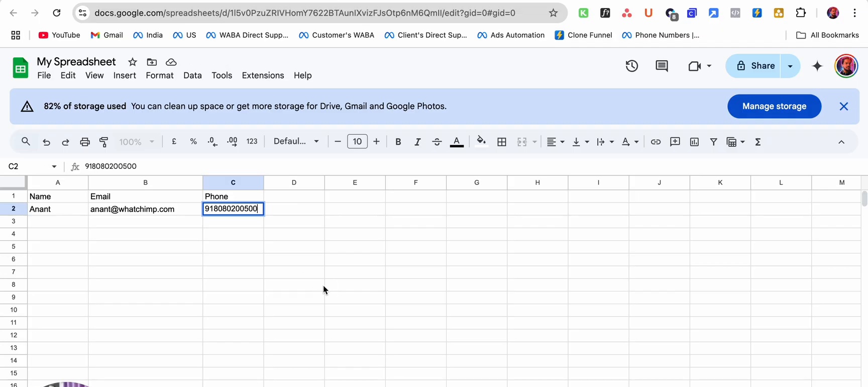Open the text color picker
This screenshot has height=387, width=868.
tap(457, 142)
